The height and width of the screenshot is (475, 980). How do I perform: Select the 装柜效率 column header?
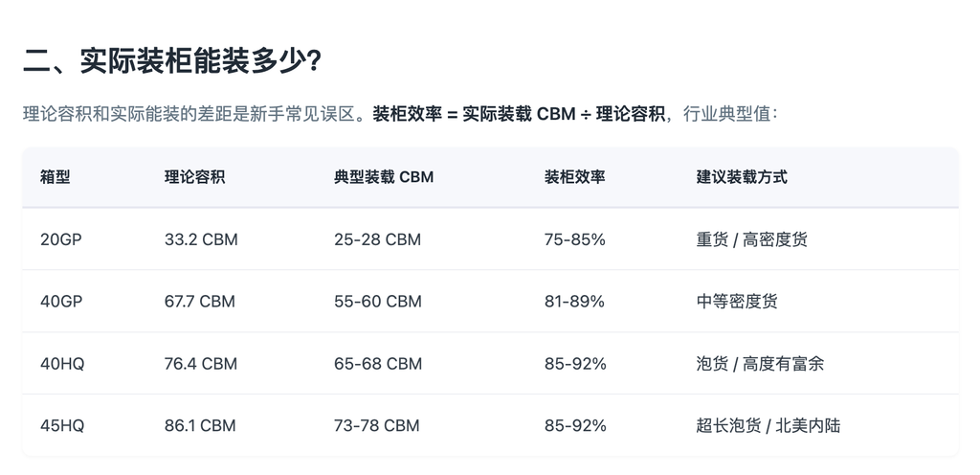(x=574, y=177)
